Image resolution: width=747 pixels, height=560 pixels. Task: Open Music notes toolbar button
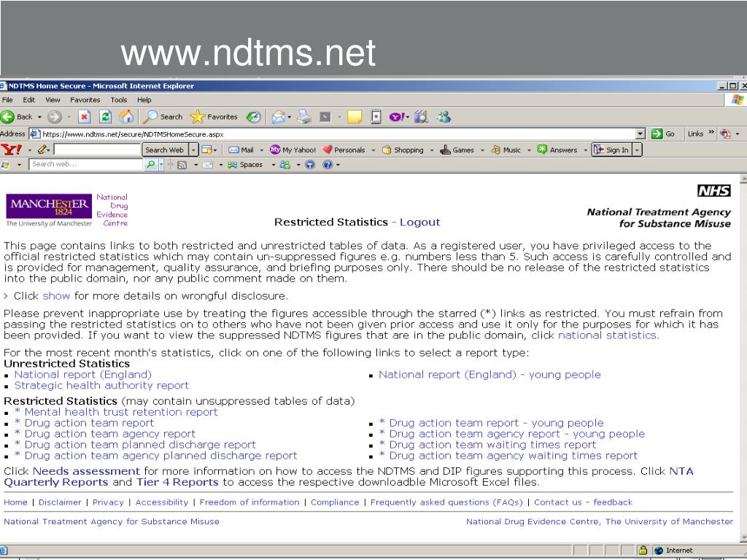[506, 150]
